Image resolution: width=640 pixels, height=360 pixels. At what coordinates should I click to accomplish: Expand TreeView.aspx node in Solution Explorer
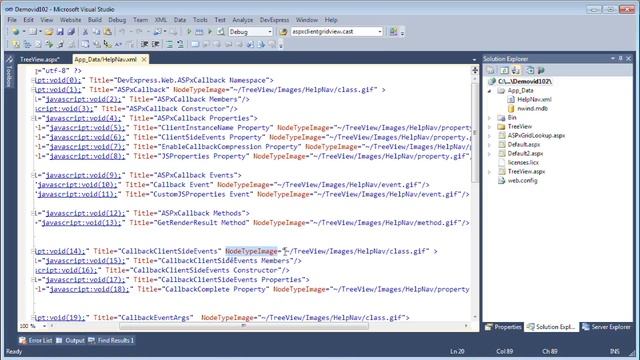(489, 171)
